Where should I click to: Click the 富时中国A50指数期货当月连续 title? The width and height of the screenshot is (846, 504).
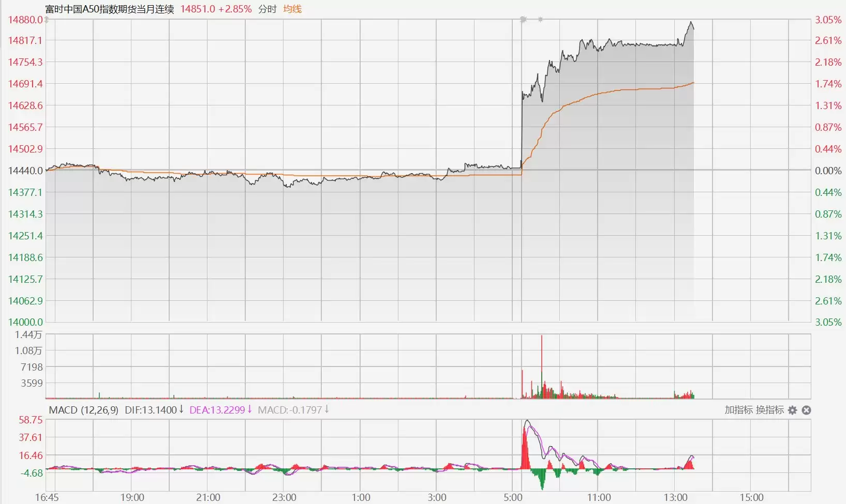coord(110,9)
